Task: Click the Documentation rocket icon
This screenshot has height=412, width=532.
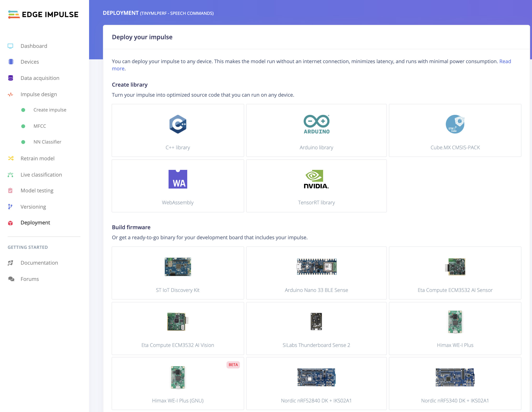Action: pyautogui.click(x=10, y=263)
